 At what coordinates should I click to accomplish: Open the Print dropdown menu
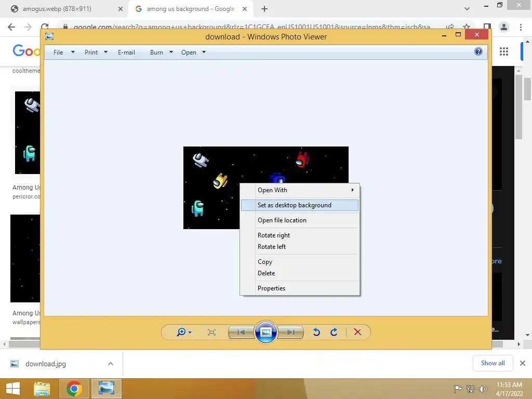point(96,52)
